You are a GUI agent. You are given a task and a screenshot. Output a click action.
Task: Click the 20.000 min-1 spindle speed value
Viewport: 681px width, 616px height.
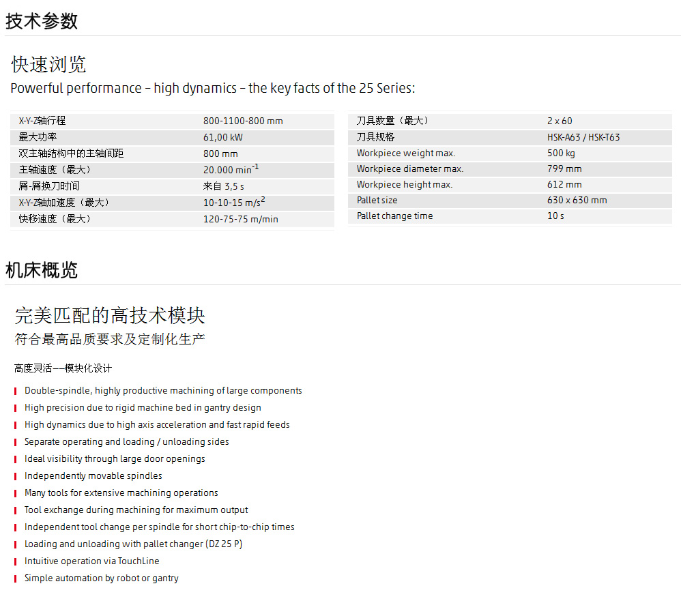231,169
